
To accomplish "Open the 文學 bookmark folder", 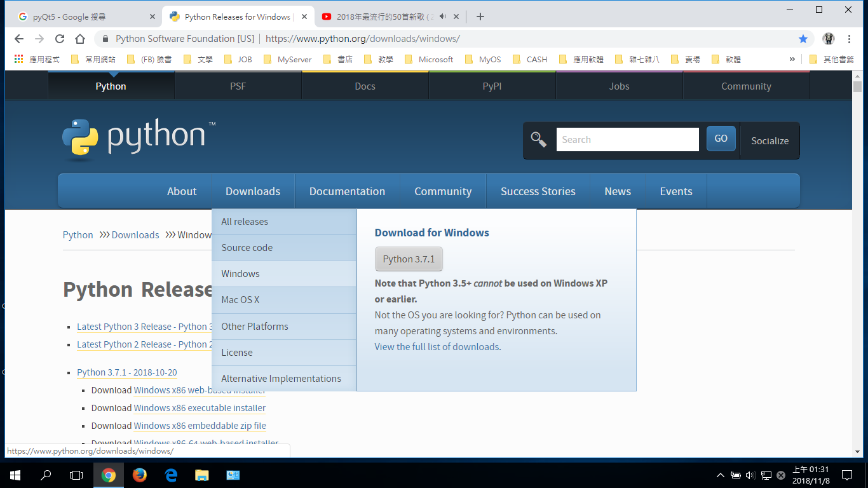I will coord(198,59).
